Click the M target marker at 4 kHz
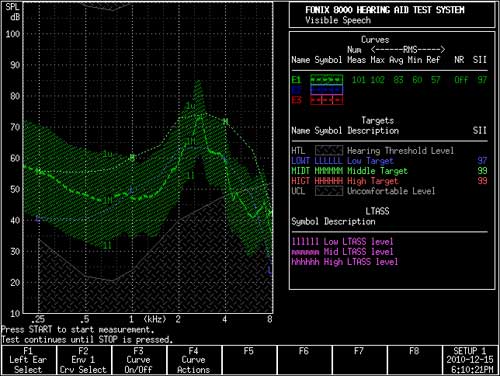This screenshot has height=376, width=500. 226,122
